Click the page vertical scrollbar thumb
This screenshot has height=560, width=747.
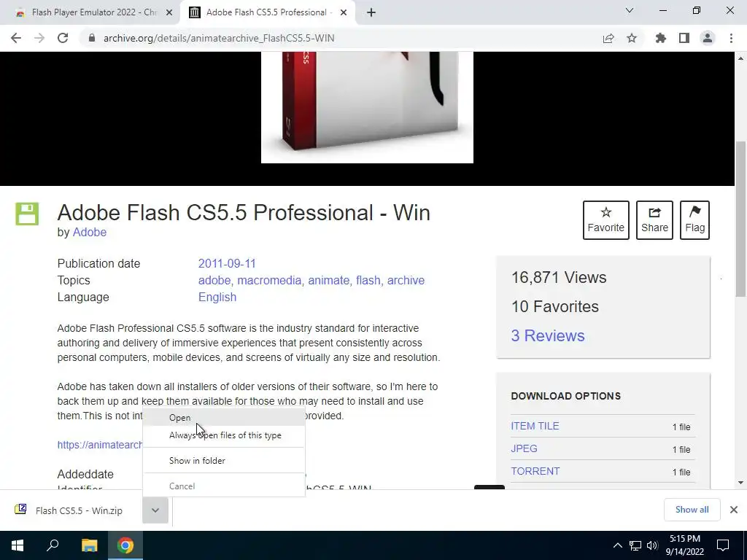point(741,219)
